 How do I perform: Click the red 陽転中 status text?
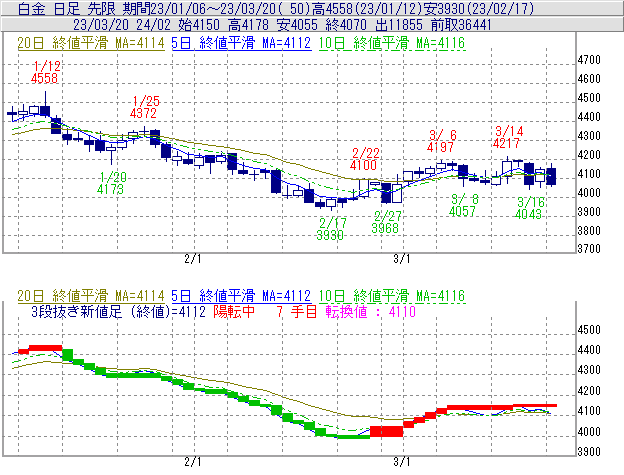coord(234,311)
